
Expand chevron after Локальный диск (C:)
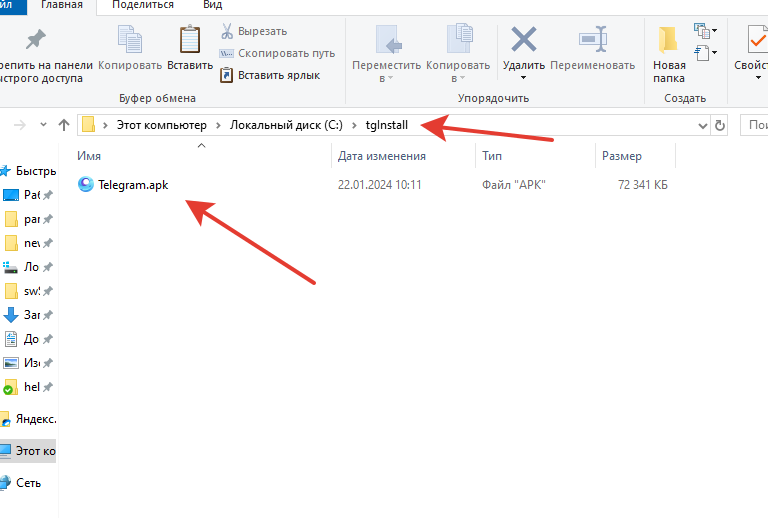click(354, 125)
